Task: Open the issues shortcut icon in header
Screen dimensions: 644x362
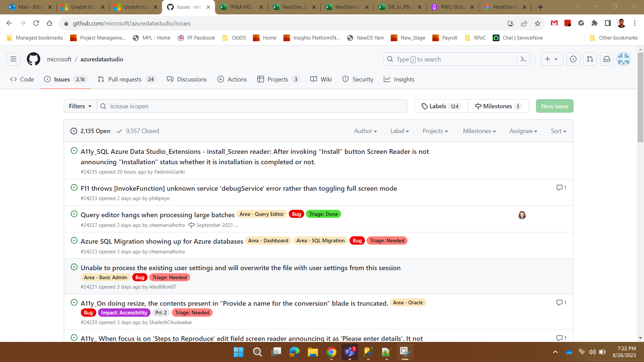Action: click(573, 59)
